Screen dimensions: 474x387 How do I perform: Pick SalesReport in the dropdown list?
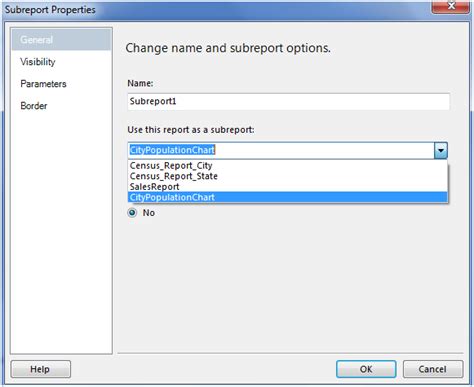pos(288,187)
